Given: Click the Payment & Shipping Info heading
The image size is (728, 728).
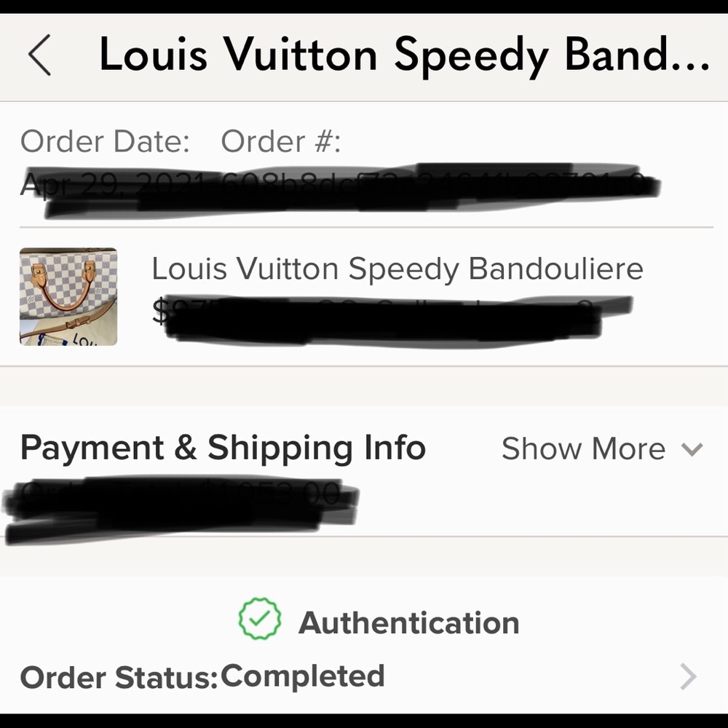Looking at the screenshot, I should coord(223,448).
